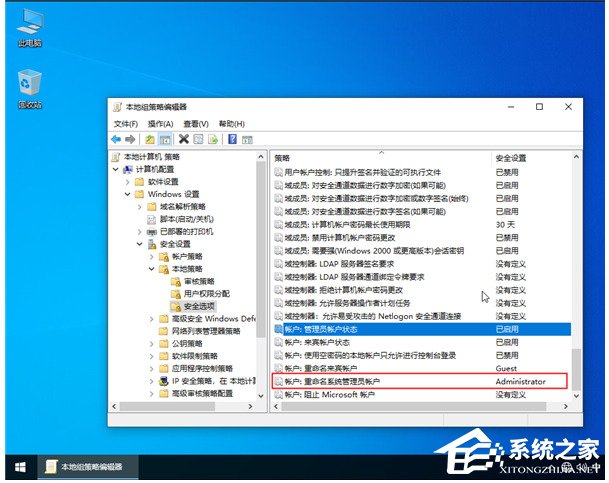Open the Recycle Bin desktop icon
This screenshot has height=483, width=609.
pyautogui.click(x=29, y=85)
